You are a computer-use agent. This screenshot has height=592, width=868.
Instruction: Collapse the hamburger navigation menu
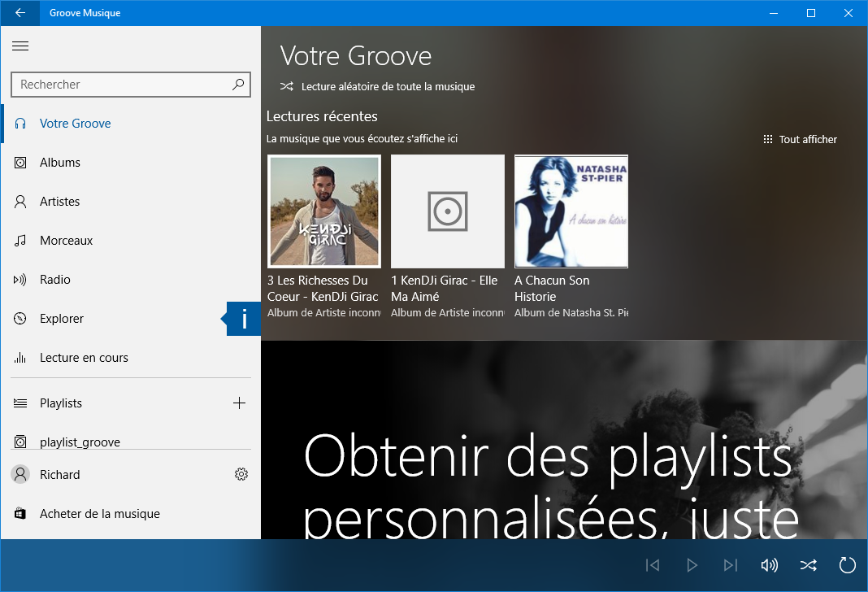point(20,46)
